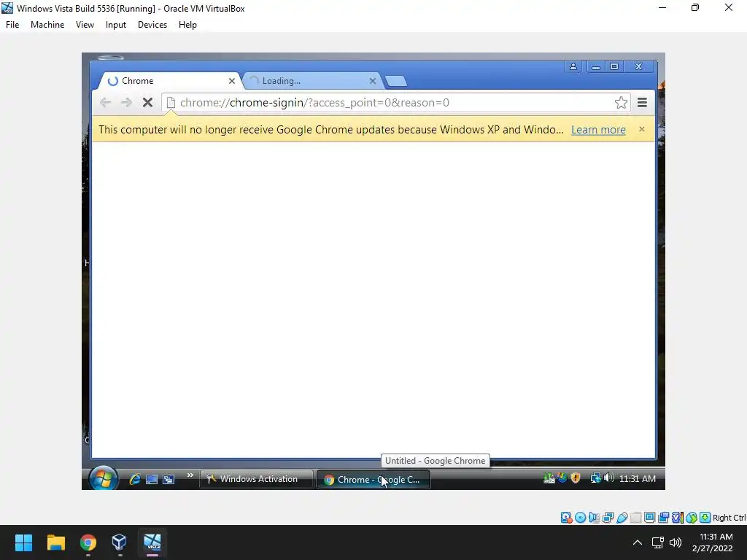
Task: Click Chrome back arrow
Action: pyautogui.click(x=105, y=102)
